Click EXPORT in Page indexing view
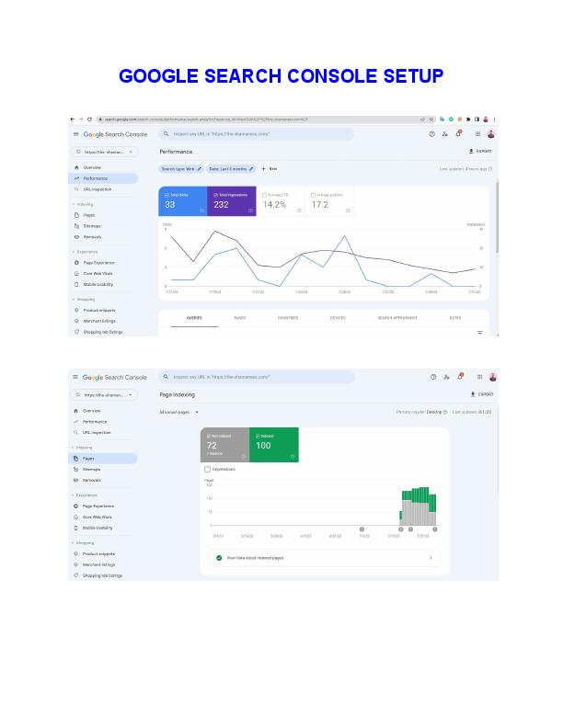 point(482,394)
